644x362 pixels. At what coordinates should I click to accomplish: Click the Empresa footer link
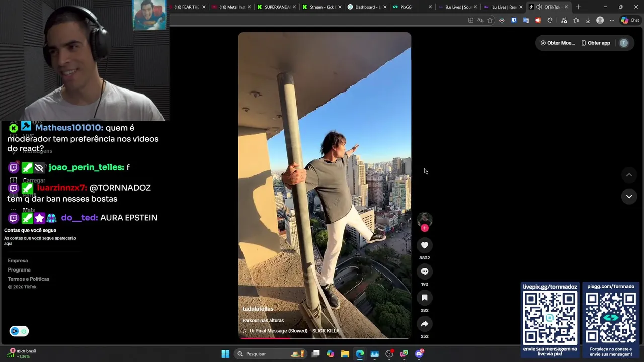click(x=18, y=260)
